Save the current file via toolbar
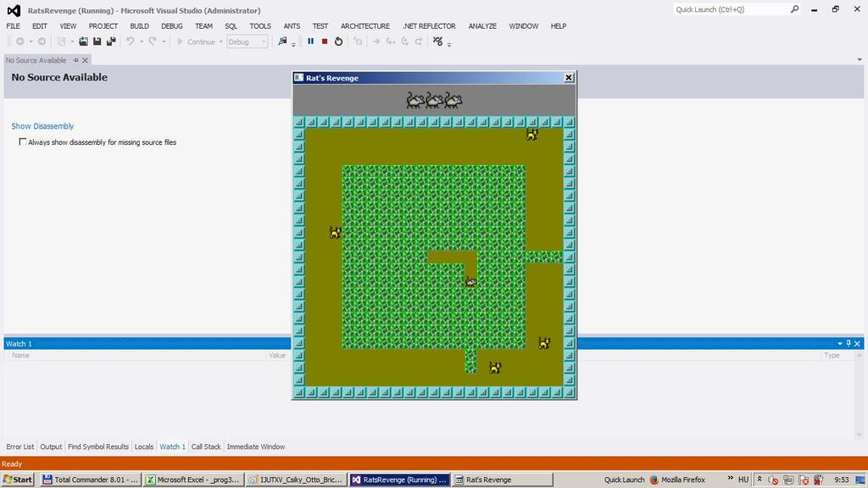Screen dimensions: 868x488 point(97,42)
